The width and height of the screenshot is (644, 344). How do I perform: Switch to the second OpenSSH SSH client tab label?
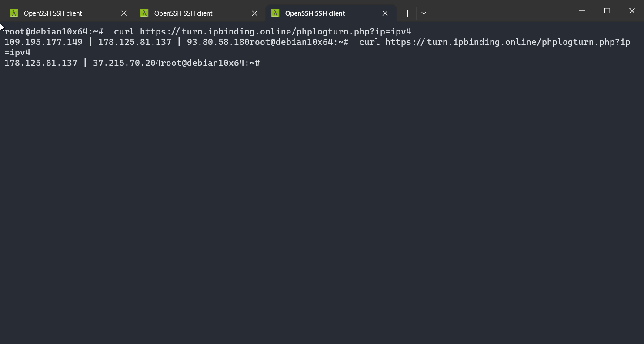click(183, 13)
